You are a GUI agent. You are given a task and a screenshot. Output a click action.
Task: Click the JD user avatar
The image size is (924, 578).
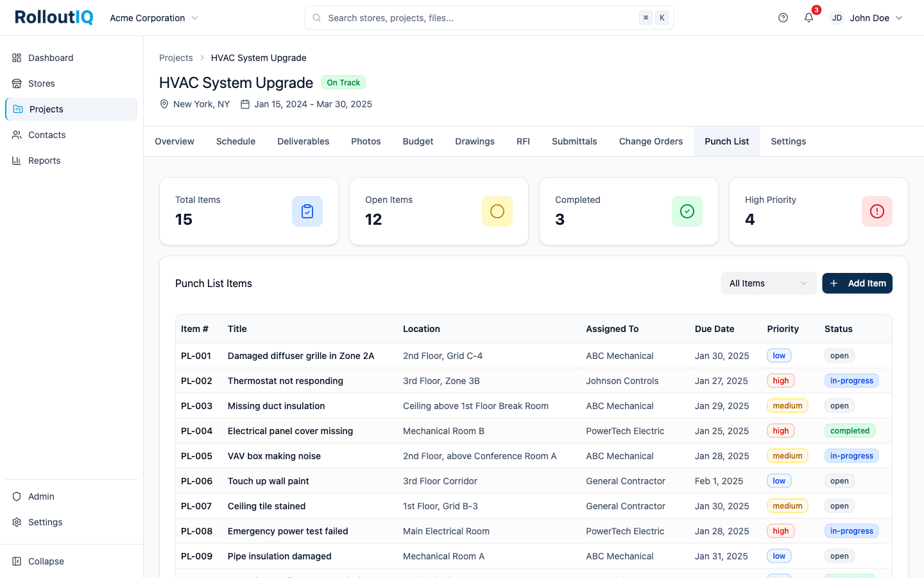coord(837,18)
